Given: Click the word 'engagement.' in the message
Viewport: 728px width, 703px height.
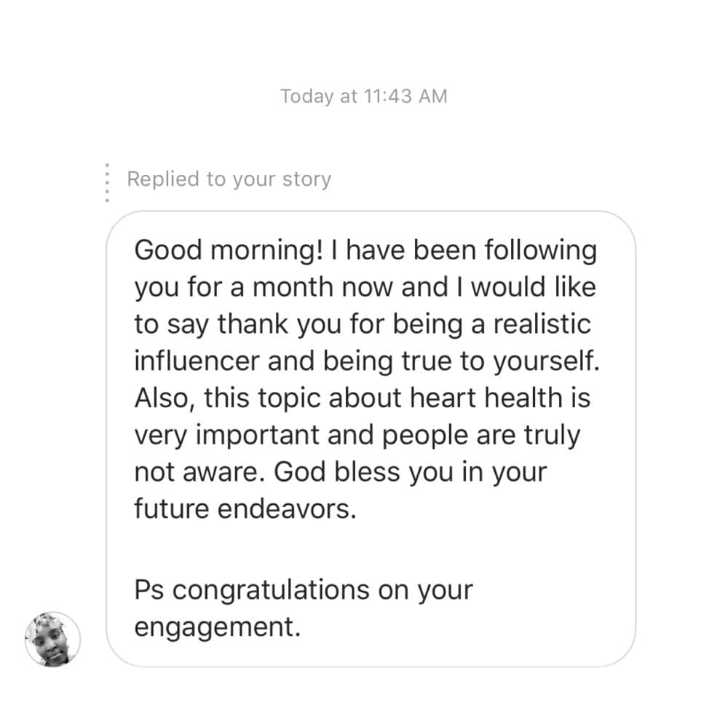Looking at the screenshot, I should (217, 627).
